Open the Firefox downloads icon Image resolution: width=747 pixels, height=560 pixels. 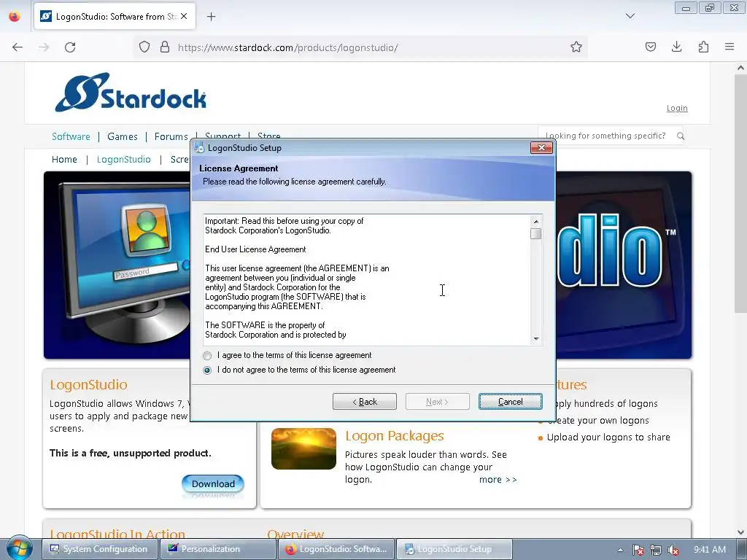coord(676,47)
